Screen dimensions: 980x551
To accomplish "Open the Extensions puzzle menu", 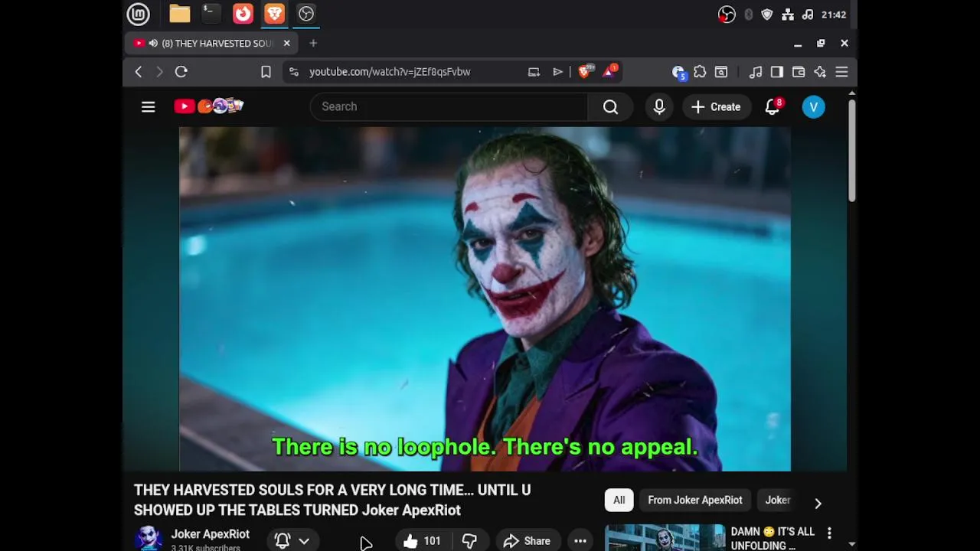I will coord(700,72).
